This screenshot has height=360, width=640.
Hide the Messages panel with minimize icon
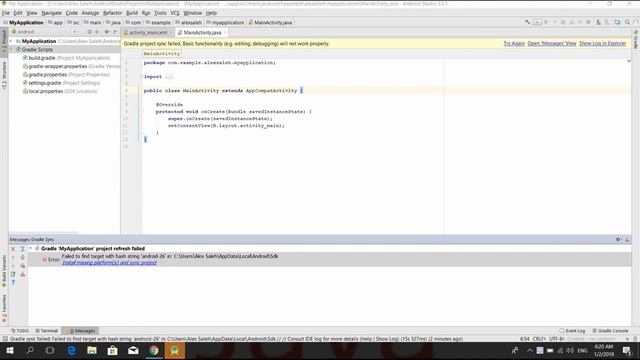627,240
